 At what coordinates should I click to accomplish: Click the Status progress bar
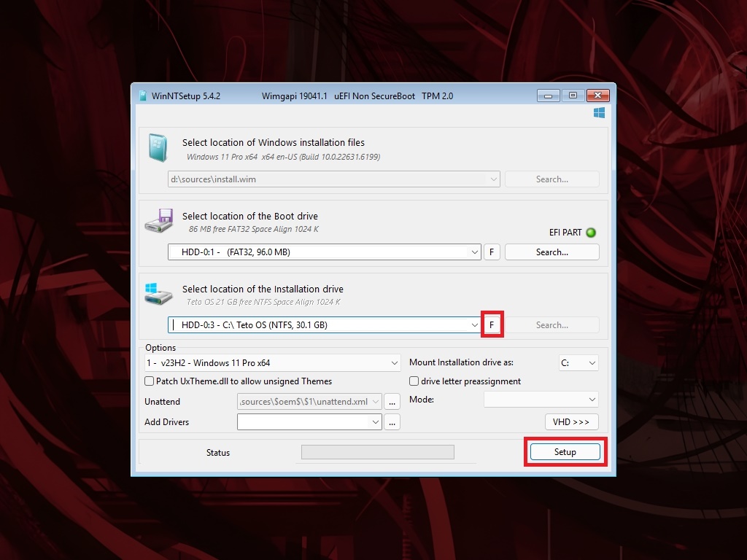coord(378,452)
